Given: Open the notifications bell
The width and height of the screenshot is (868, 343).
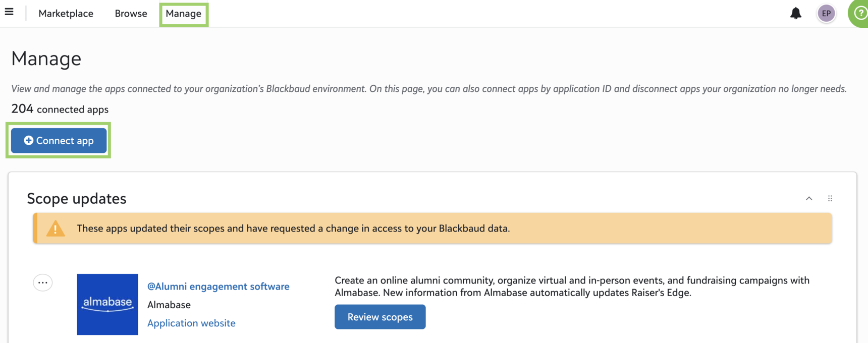Looking at the screenshot, I should pyautogui.click(x=796, y=13).
